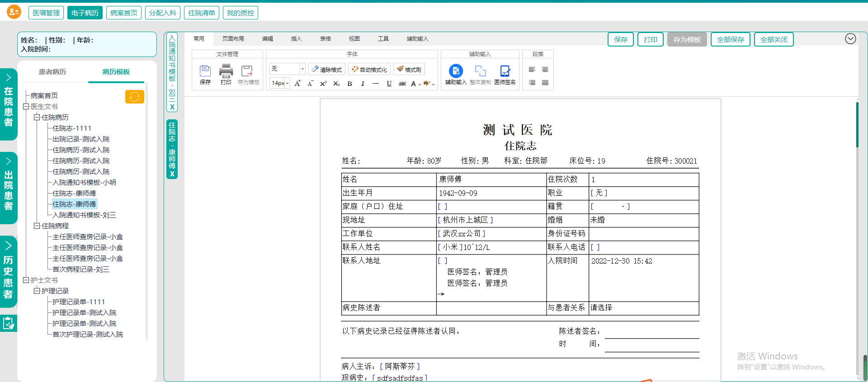Click the 全部保存 button

[x=731, y=40]
